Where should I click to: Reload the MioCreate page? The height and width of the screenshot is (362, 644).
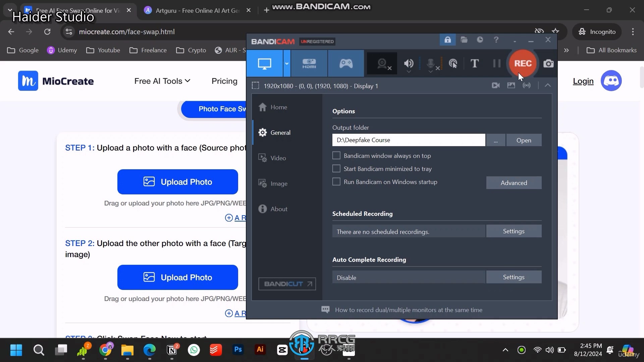[x=47, y=32]
